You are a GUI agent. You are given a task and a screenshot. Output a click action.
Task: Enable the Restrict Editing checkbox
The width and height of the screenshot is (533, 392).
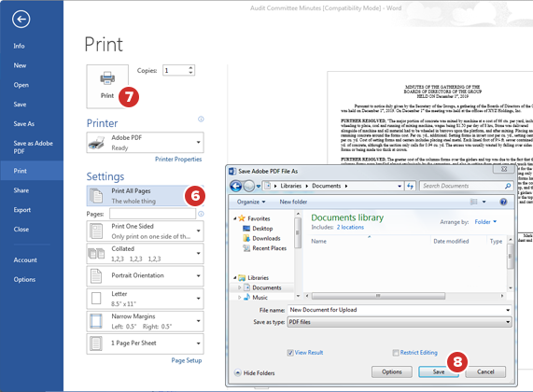(396, 353)
